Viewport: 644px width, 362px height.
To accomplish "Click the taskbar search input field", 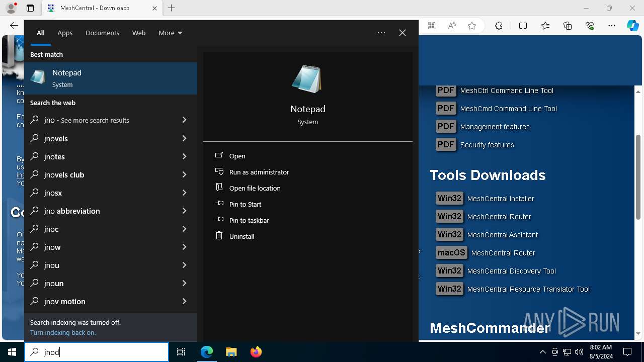I will point(97,352).
